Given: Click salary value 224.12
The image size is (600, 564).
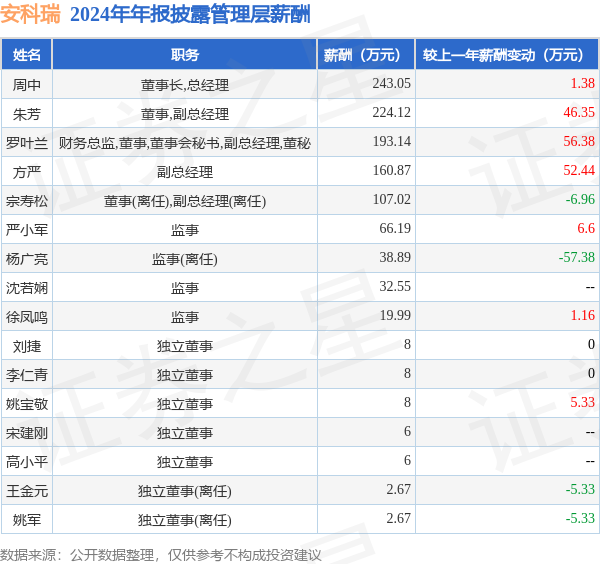Looking at the screenshot, I should click(x=391, y=112).
